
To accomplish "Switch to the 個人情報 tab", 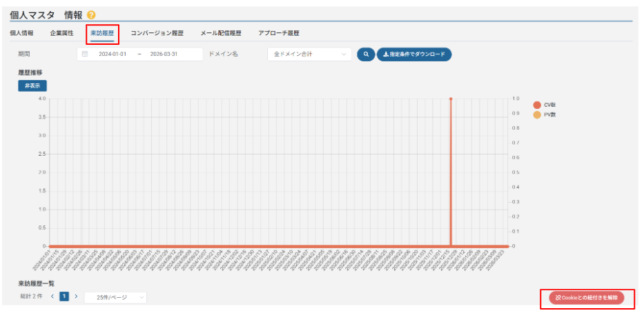I will 21,33.
